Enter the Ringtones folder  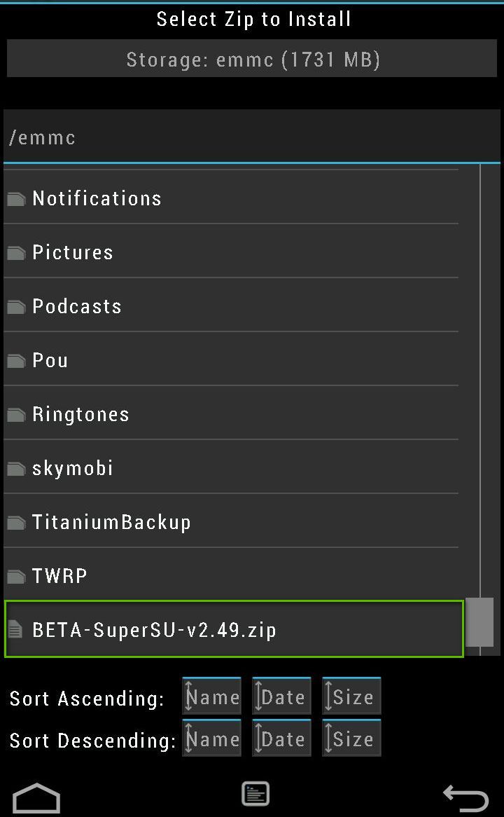[x=80, y=415]
